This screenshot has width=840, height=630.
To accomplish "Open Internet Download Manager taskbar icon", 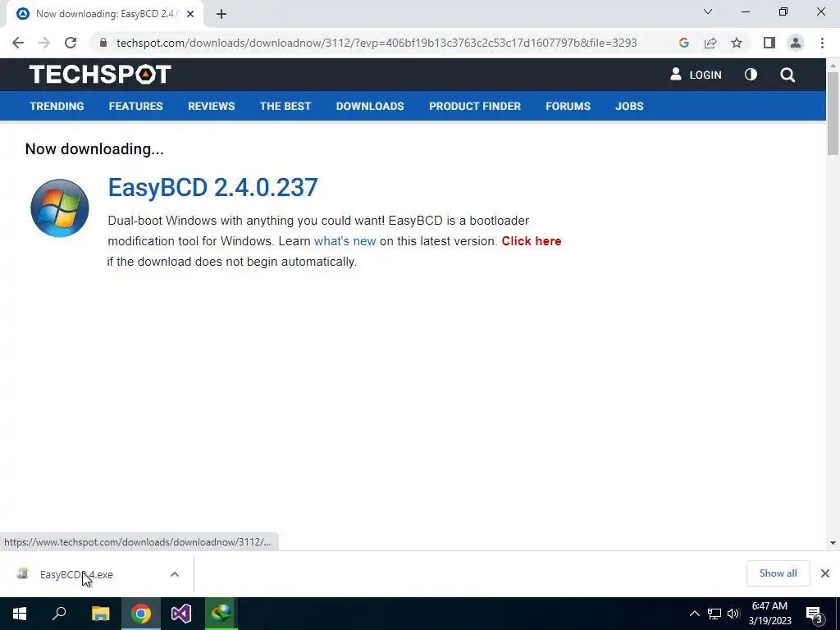I will pos(221,614).
